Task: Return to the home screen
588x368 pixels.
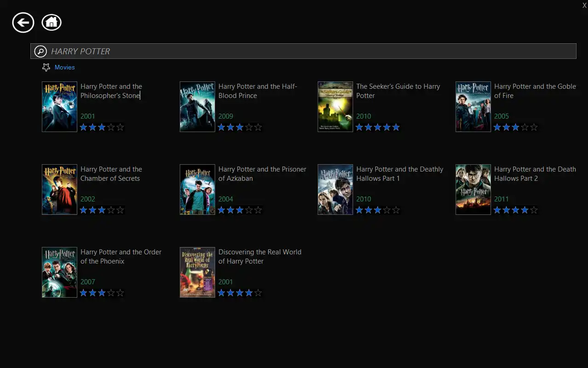Action: 51,22
